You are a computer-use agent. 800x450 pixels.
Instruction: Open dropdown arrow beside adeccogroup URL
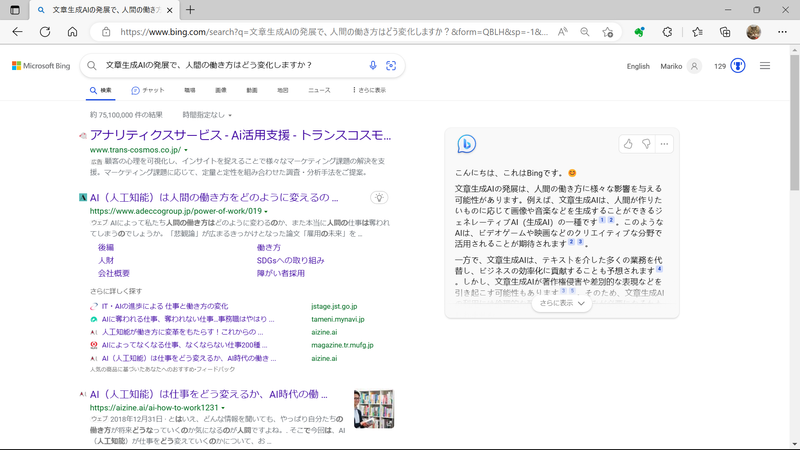(x=266, y=211)
